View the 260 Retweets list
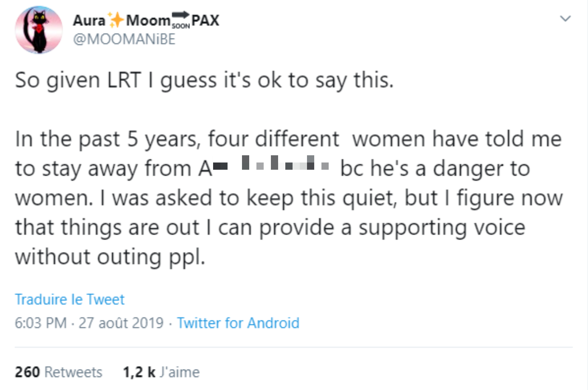 [x=59, y=372]
